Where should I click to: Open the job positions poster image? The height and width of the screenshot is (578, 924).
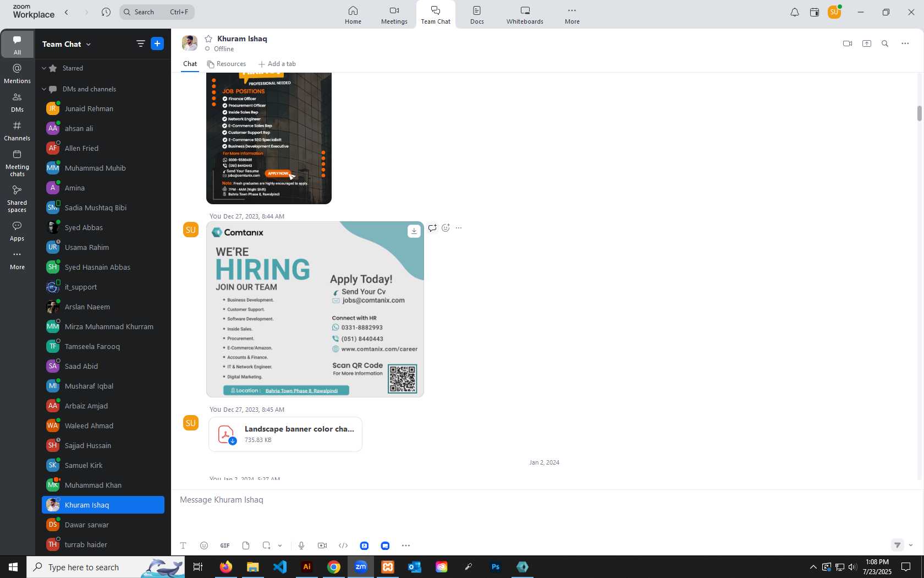(x=269, y=138)
